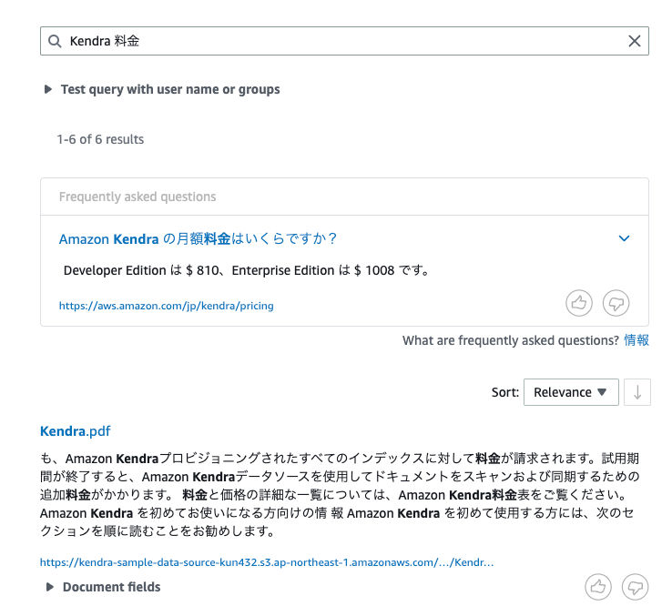Click into the Kendra 料金 search field
The image size is (672, 616).
[344, 41]
